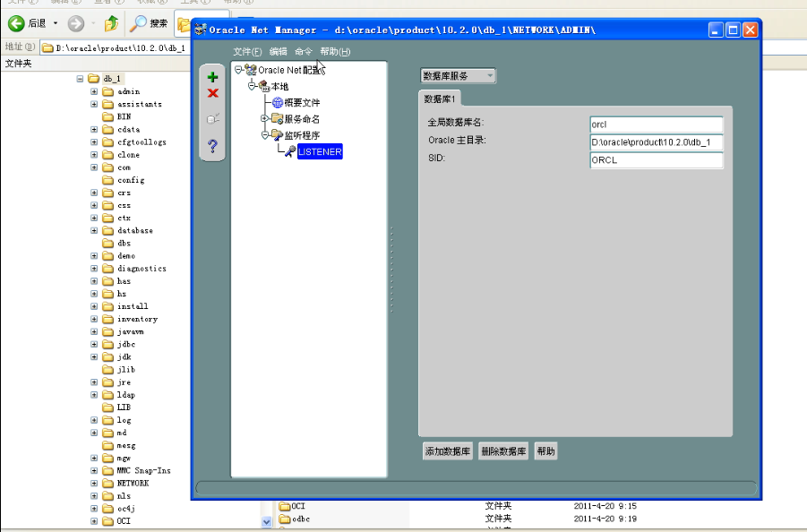Click the Explorer tree scroll down arrow
The height and width of the screenshot is (532, 807).
point(266,521)
